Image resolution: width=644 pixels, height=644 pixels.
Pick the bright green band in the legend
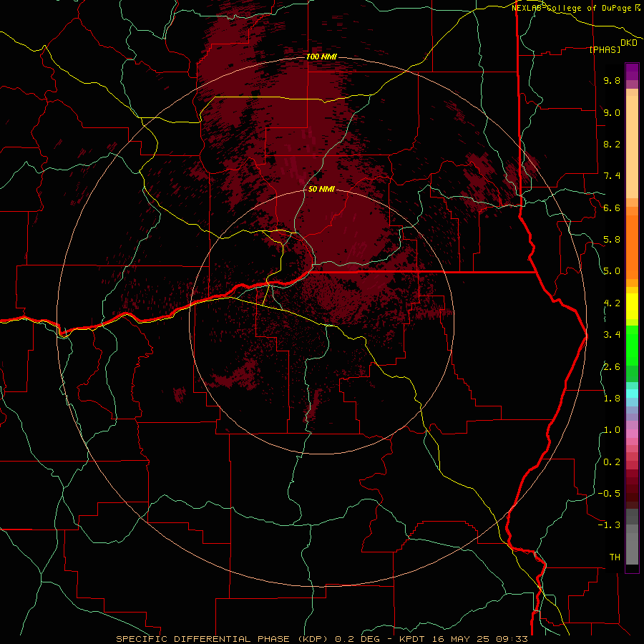pos(632,345)
